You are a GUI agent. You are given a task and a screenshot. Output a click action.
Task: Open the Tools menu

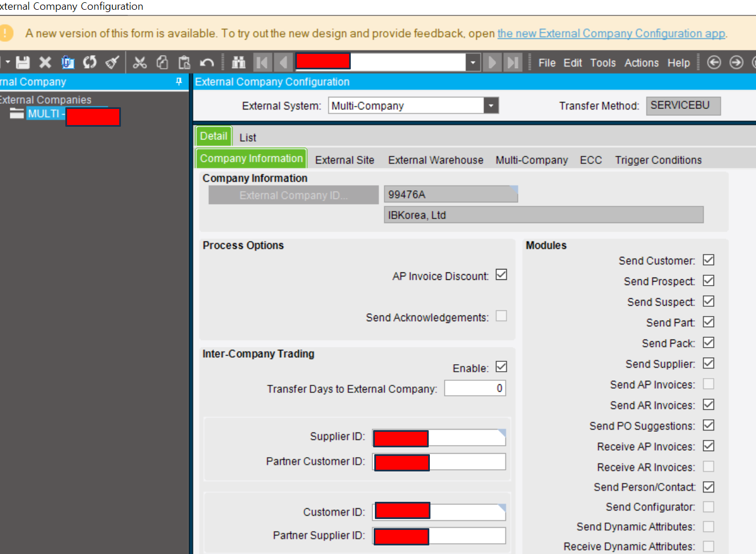[603, 63]
